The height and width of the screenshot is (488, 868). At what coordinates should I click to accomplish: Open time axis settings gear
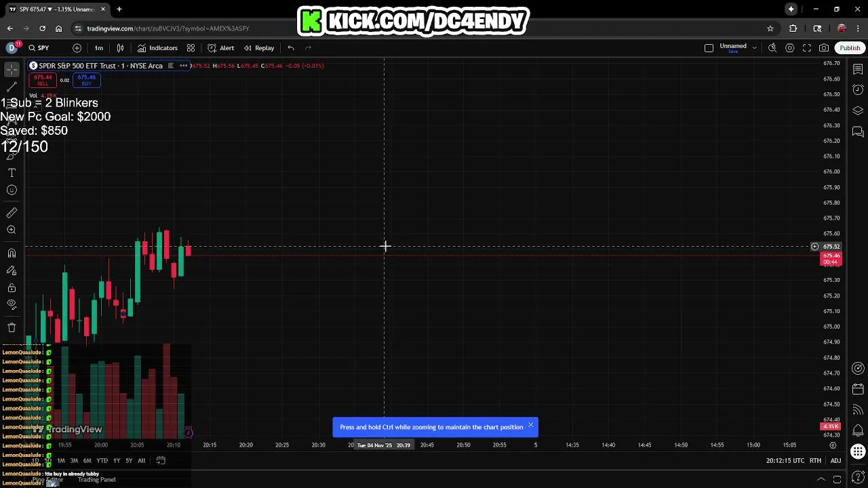tap(833, 445)
